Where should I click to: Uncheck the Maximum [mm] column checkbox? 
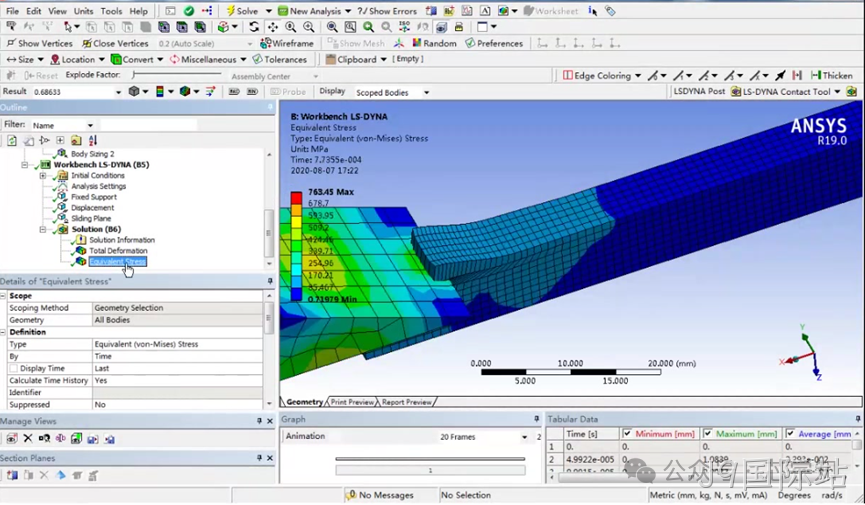click(708, 434)
